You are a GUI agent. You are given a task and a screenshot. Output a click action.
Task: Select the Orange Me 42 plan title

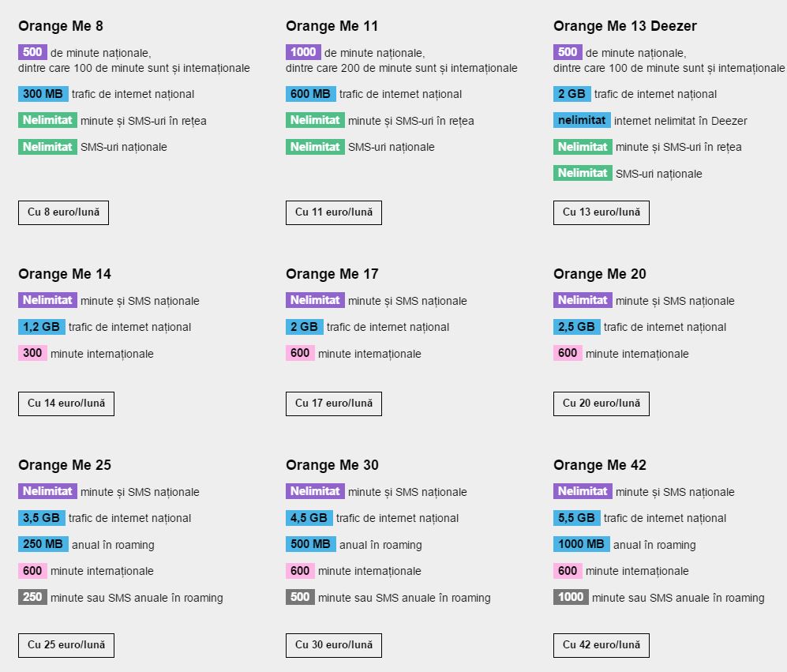click(599, 465)
